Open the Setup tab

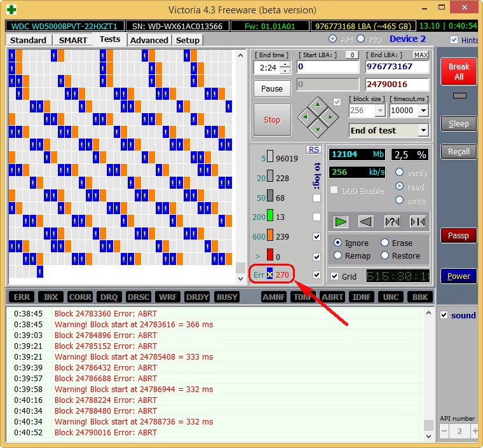187,40
